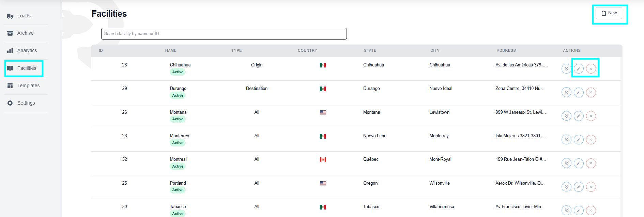Viewport: 644px width, 217px height.
Task: Open the Loads section in sidebar
Action: (x=24, y=16)
